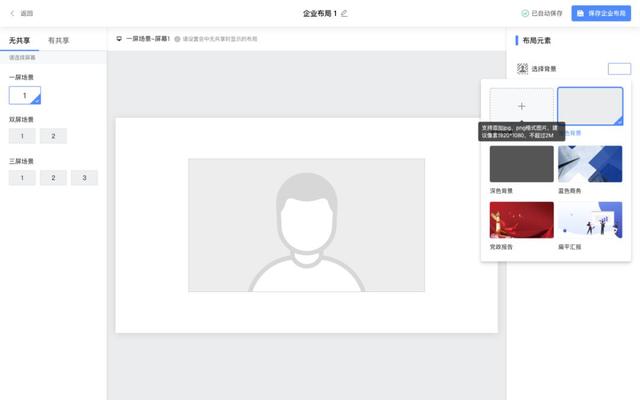This screenshot has height=400, width=640.
Task: Click the 已自动保存 status check icon
Action: coord(525,13)
